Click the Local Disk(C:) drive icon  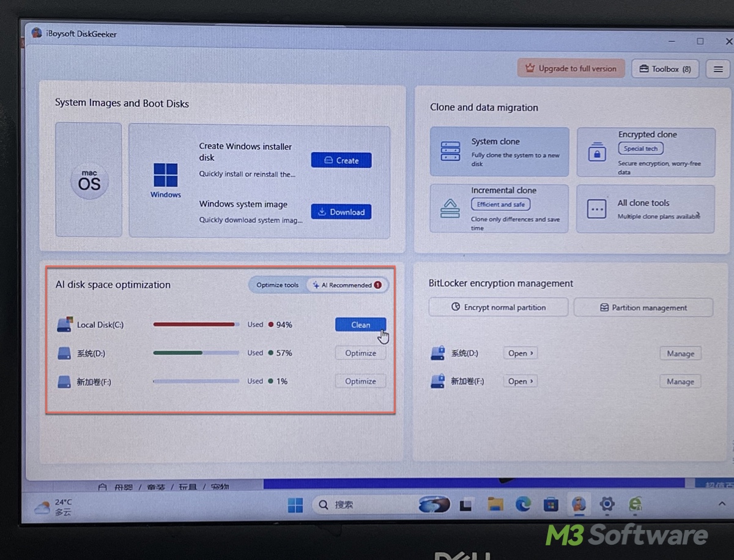64,325
